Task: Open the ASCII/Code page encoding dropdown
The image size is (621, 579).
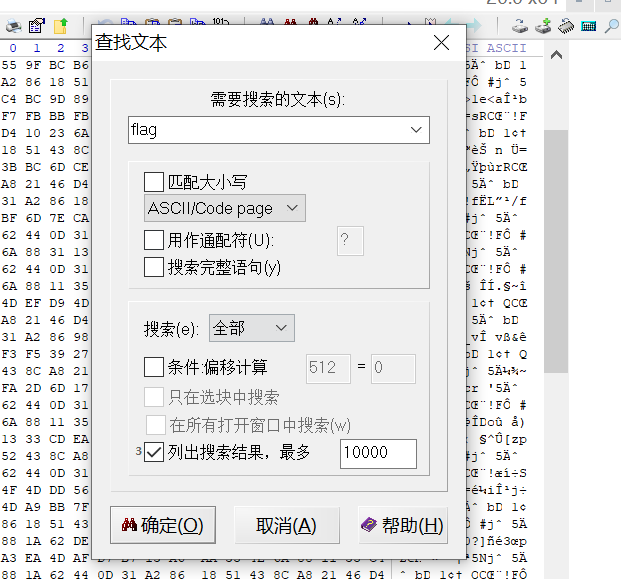Action: pyautogui.click(x=225, y=208)
